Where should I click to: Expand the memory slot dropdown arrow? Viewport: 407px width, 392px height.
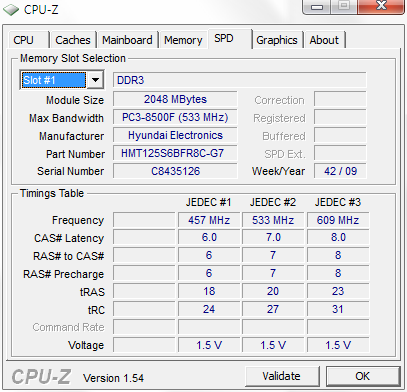[95, 80]
